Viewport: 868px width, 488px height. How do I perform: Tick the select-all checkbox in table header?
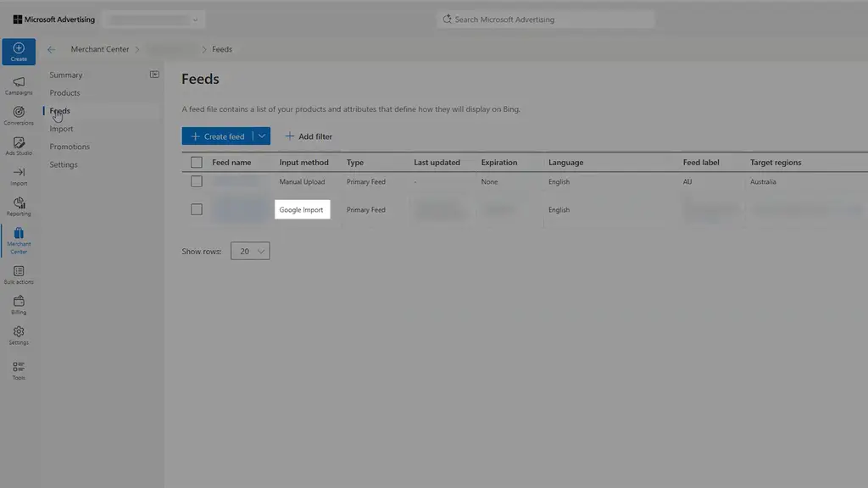coord(197,162)
